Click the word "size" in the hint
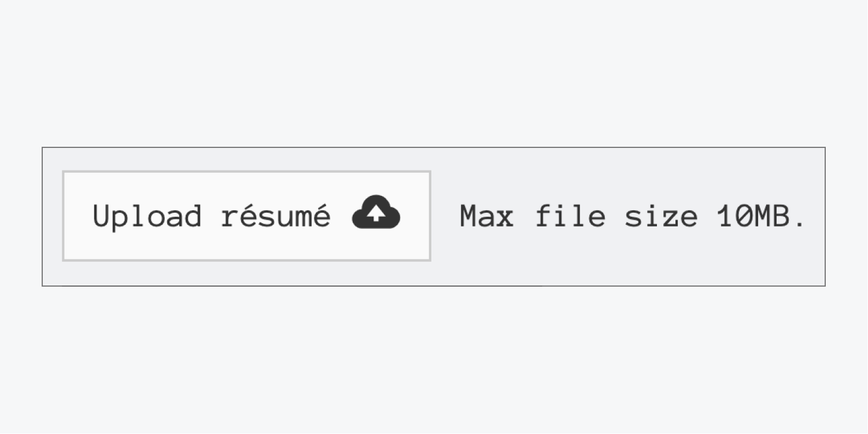868x434 pixels. [x=661, y=217]
